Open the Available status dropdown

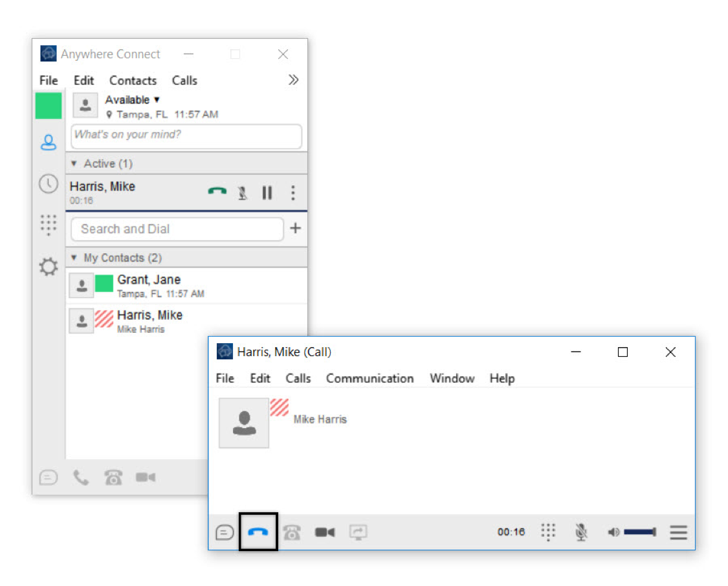[133, 100]
